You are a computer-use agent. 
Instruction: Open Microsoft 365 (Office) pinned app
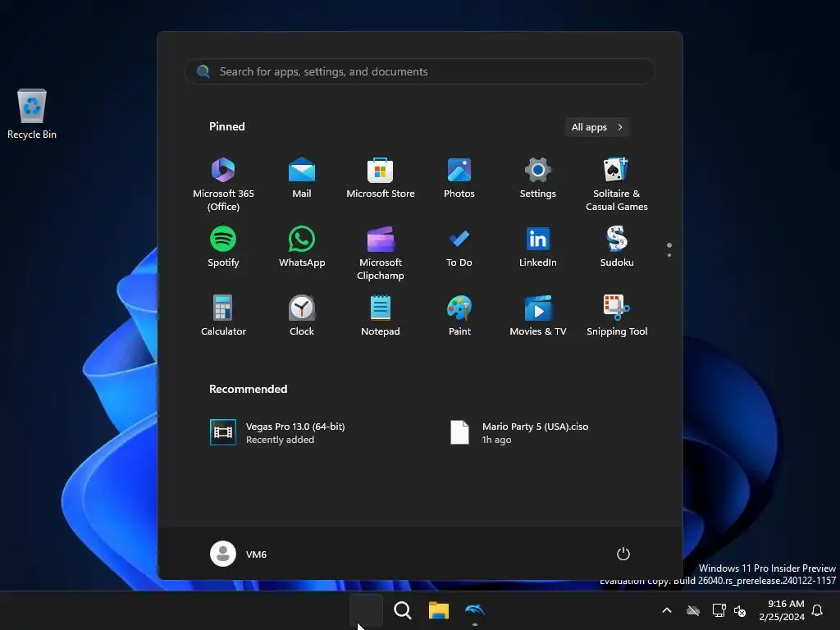click(223, 184)
